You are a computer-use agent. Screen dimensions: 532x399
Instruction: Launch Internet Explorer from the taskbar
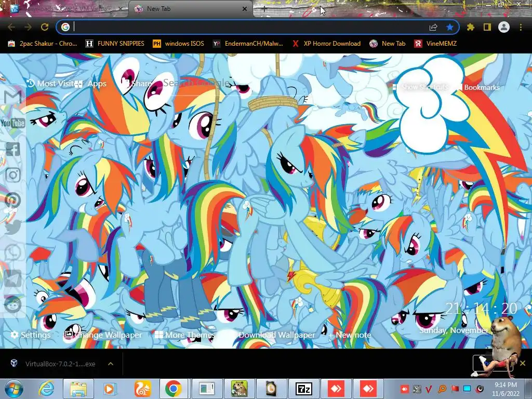click(46, 389)
